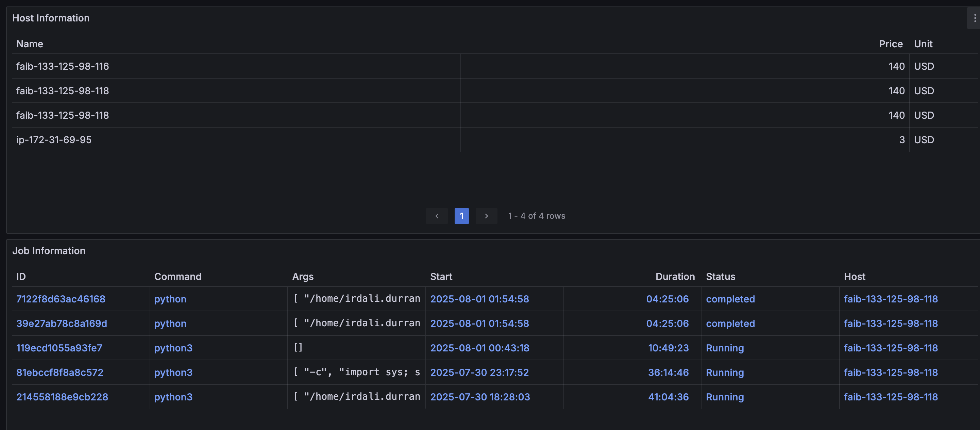Screen dimensions: 980x430
Task: Click completed status of job 7122f8d63ac46168
Action: click(x=730, y=299)
